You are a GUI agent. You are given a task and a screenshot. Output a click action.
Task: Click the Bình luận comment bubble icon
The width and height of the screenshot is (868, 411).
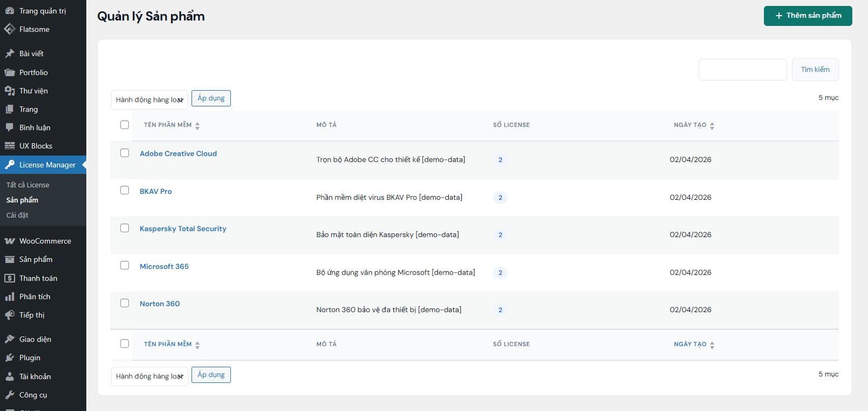tap(10, 127)
